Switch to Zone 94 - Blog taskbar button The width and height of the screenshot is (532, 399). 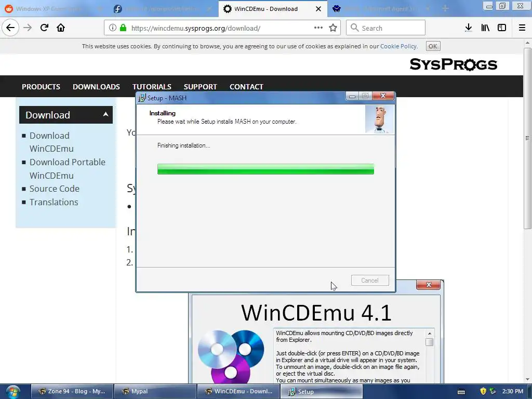pyautogui.click(x=72, y=392)
